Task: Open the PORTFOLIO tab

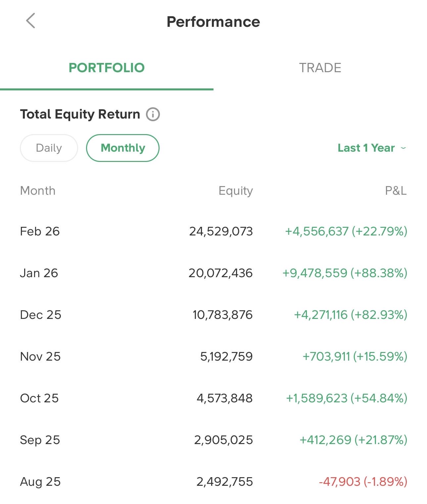Action: [107, 68]
